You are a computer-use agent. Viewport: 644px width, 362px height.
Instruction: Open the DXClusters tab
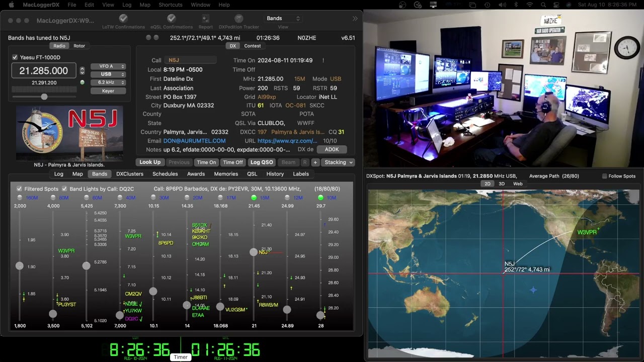(130, 174)
